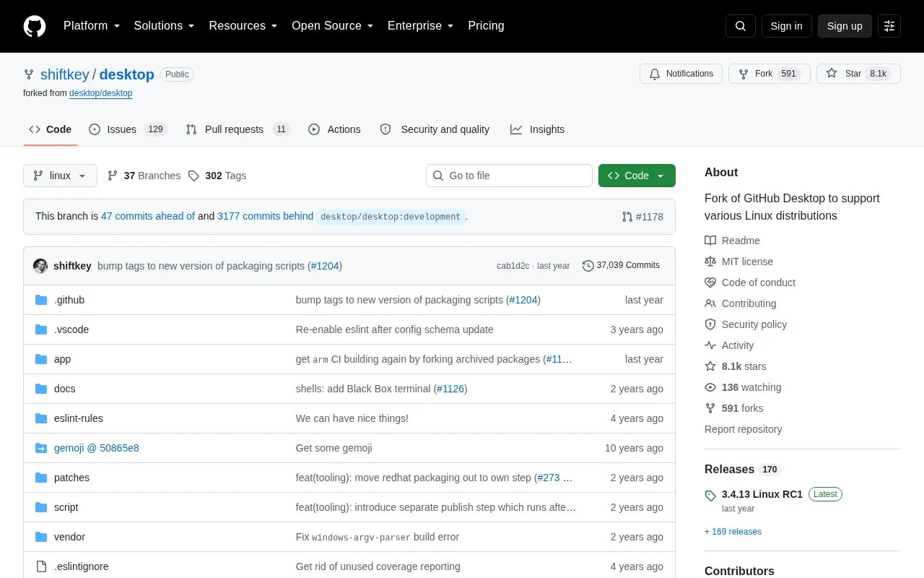
Task: Open the appearance settings icon button
Action: click(x=889, y=26)
